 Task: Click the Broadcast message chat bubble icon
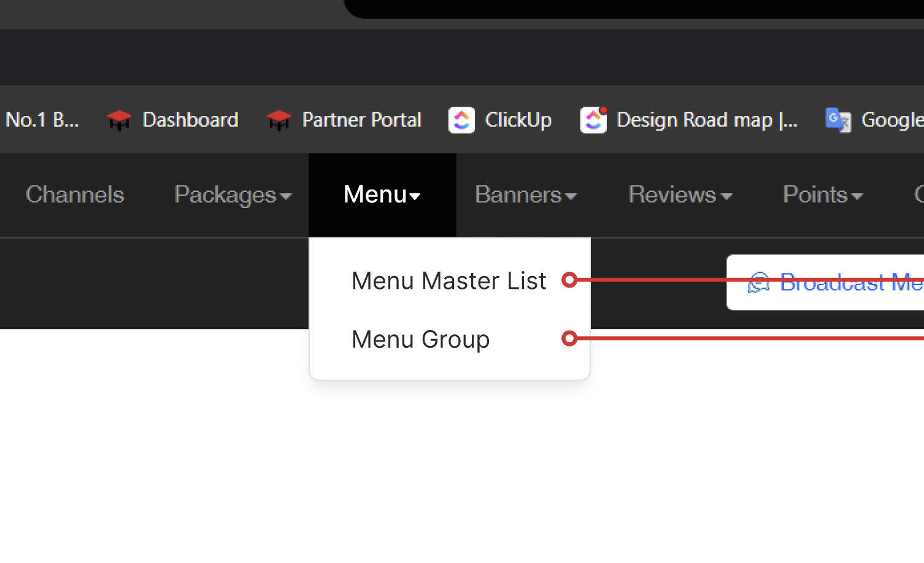click(759, 283)
